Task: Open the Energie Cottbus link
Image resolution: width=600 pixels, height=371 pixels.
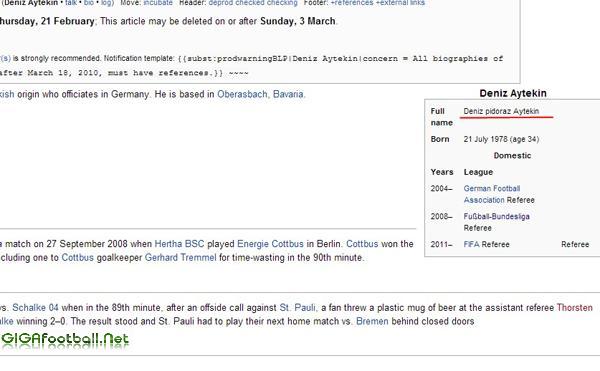Action: (x=270, y=244)
